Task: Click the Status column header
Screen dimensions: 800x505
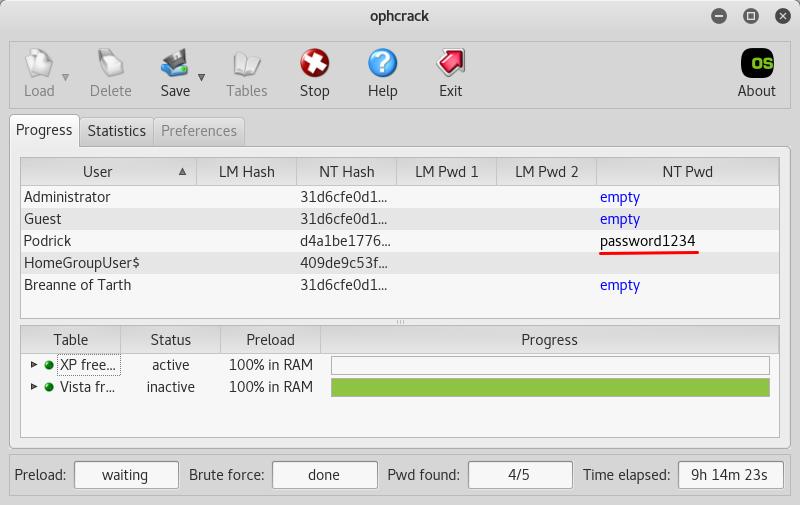Action: tap(170, 340)
